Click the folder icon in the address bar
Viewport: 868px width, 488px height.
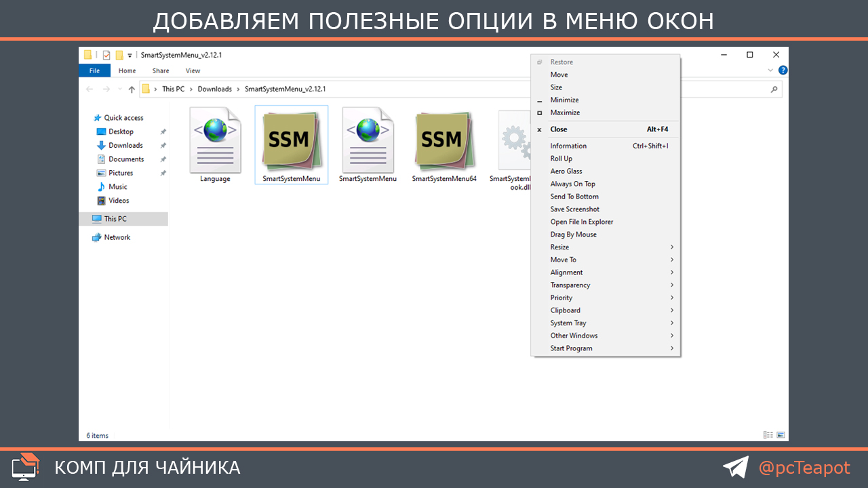point(146,89)
